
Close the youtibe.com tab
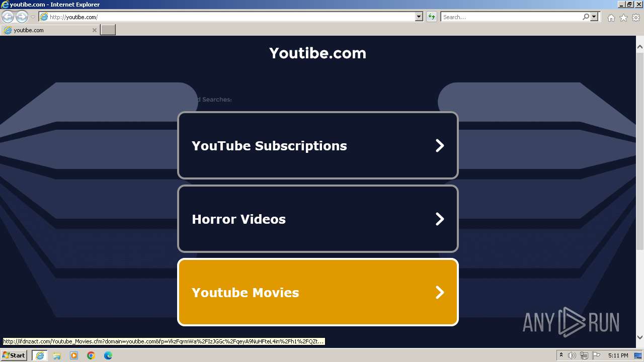pos(94,30)
